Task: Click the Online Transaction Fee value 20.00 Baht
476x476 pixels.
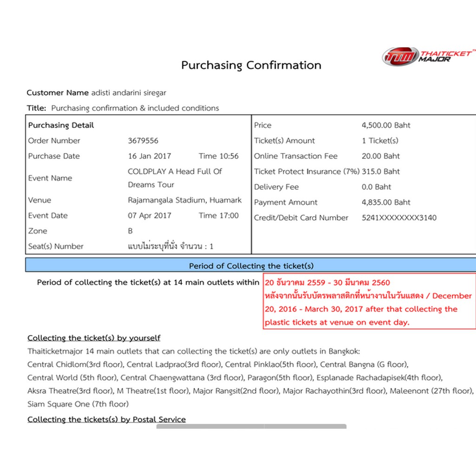Action: pos(381,156)
